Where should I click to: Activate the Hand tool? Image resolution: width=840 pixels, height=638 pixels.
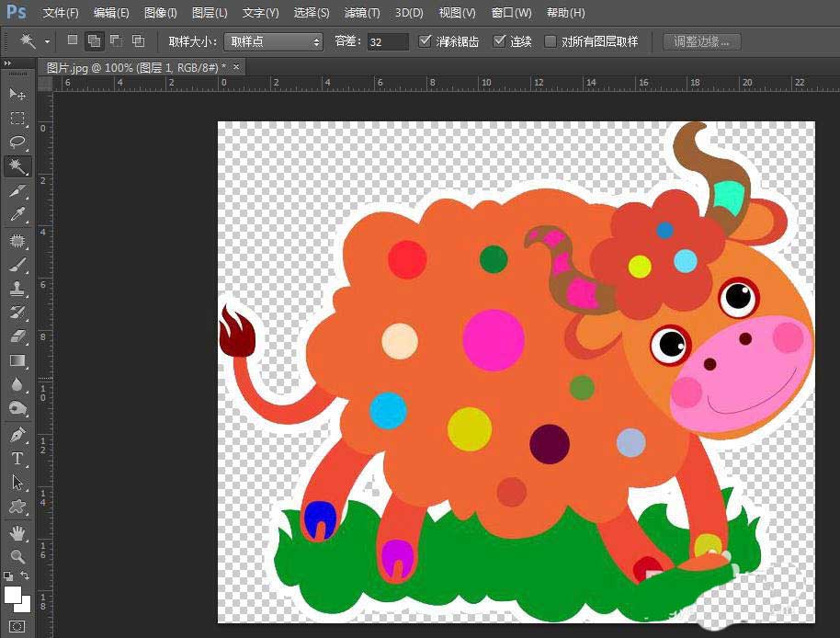(17, 531)
